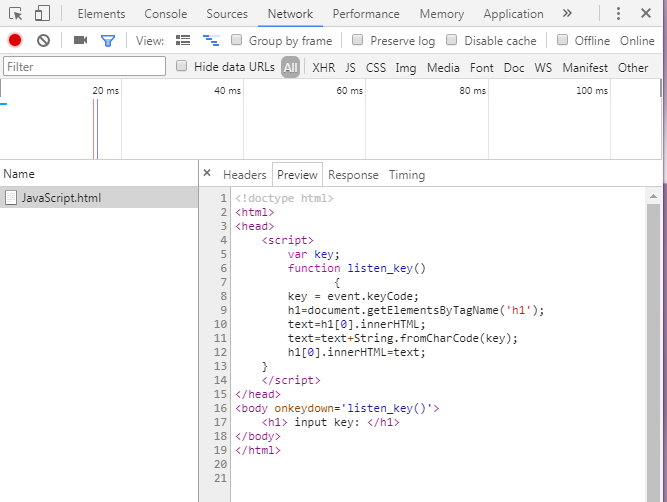The height and width of the screenshot is (502, 667).
Task: Open the DevTools three-dot menu
Action: (x=618, y=14)
